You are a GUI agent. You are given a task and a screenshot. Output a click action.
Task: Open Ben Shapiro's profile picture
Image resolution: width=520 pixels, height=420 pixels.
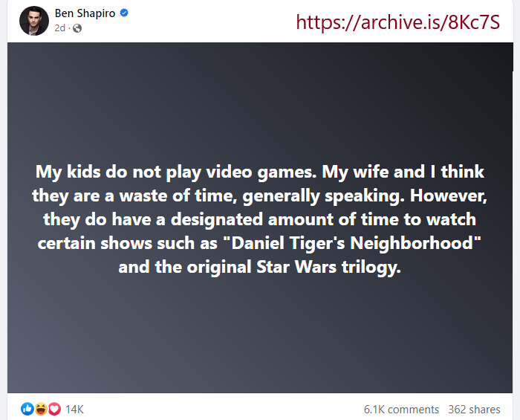click(x=33, y=21)
